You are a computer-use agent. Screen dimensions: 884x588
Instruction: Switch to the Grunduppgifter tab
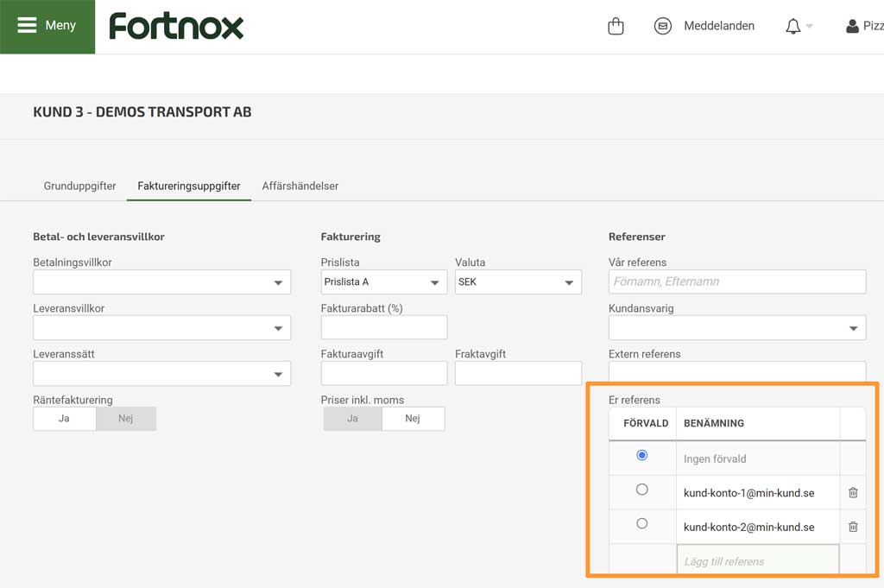click(x=79, y=186)
